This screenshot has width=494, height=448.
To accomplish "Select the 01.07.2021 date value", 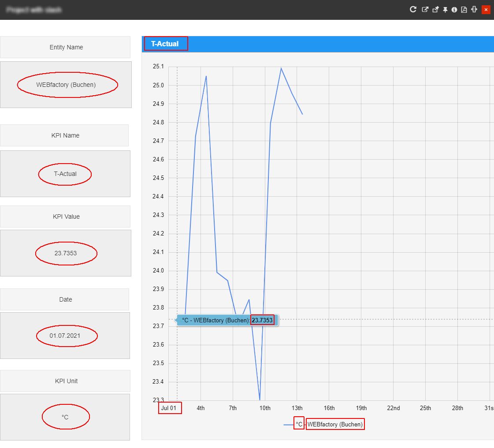I will (65, 336).
